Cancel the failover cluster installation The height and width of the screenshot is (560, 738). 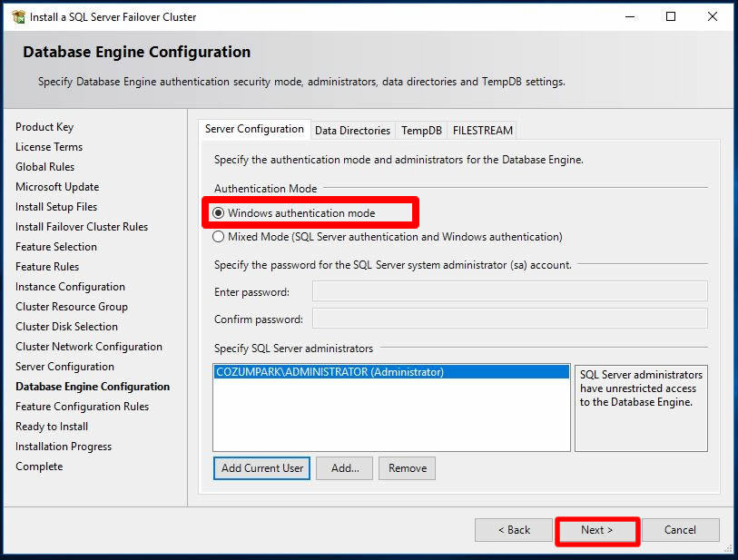tap(680, 530)
